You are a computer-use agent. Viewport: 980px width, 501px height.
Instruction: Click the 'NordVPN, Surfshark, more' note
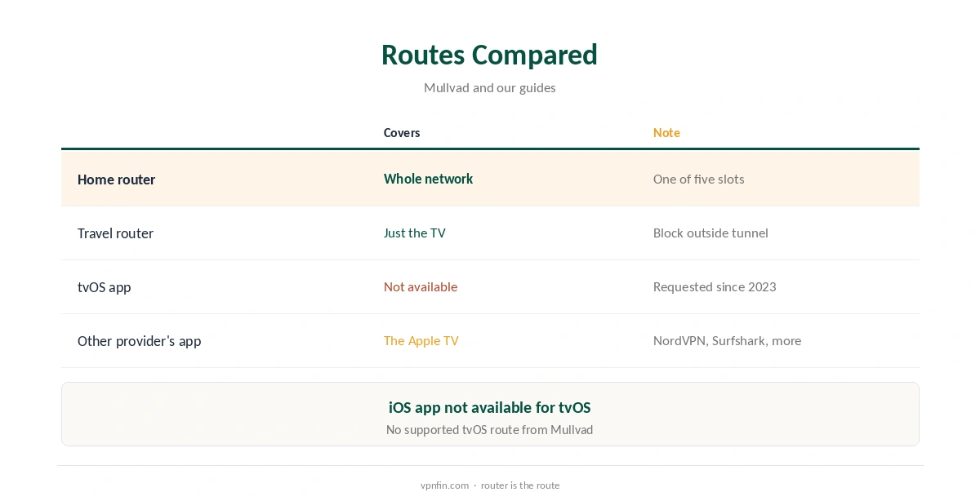coord(727,341)
